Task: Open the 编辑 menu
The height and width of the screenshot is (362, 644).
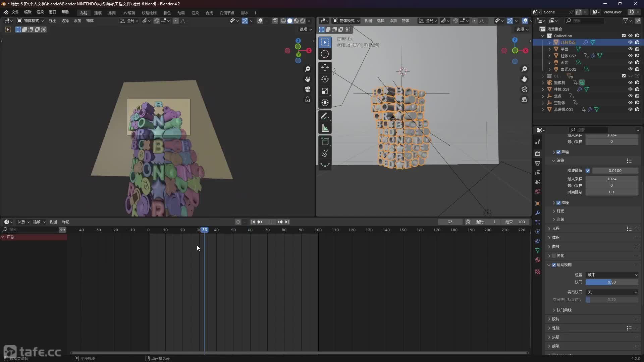Action: tap(28, 12)
